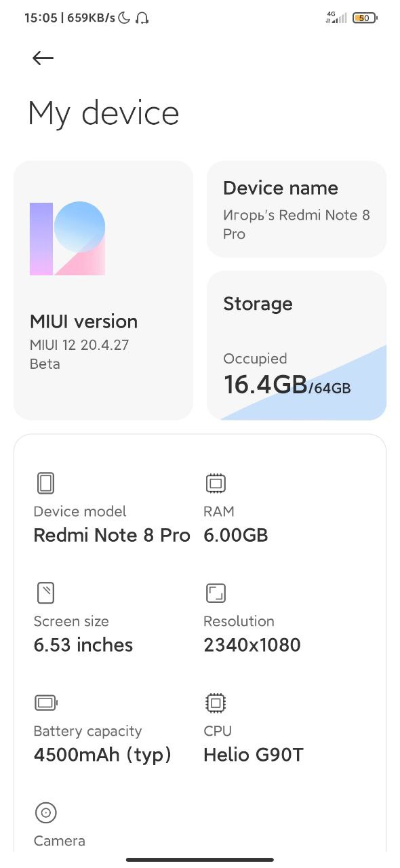Image resolution: width=400 pixels, height=868 pixels.
Task: Click the Camera lens icon
Action: click(45, 812)
